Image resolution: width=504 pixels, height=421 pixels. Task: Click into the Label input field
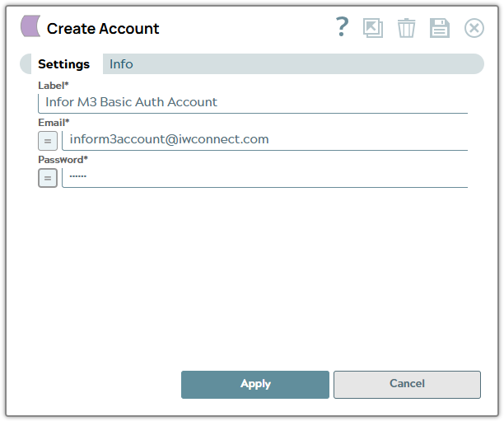point(253,103)
